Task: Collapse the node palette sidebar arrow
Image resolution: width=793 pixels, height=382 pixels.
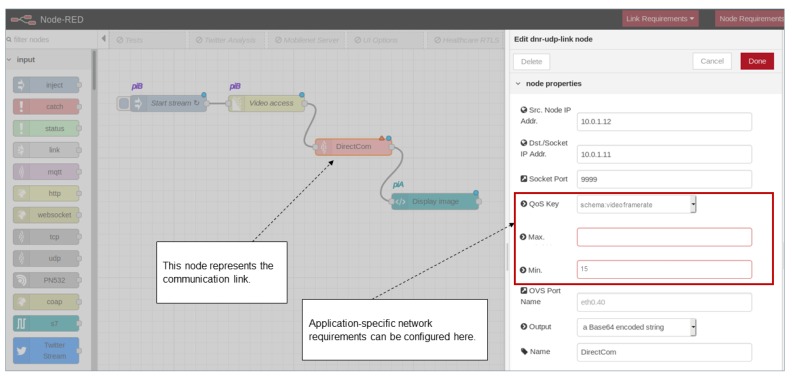Action: click(104, 39)
